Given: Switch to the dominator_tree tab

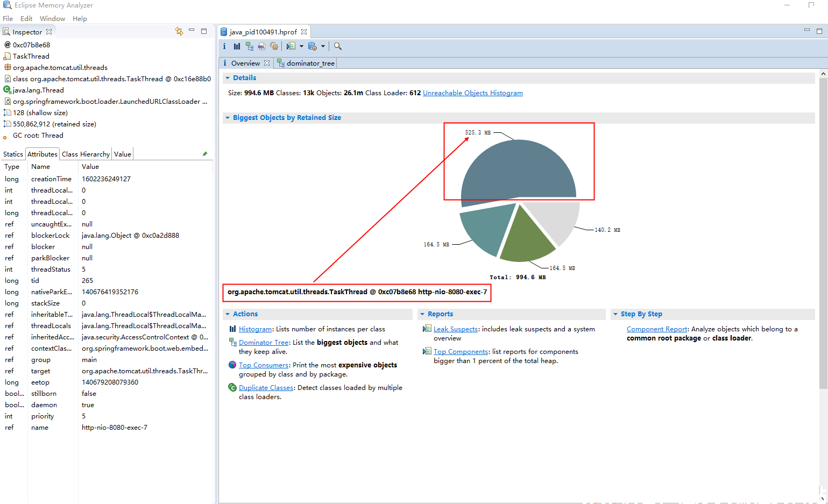Looking at the screenshot, I should pos(306,63).
